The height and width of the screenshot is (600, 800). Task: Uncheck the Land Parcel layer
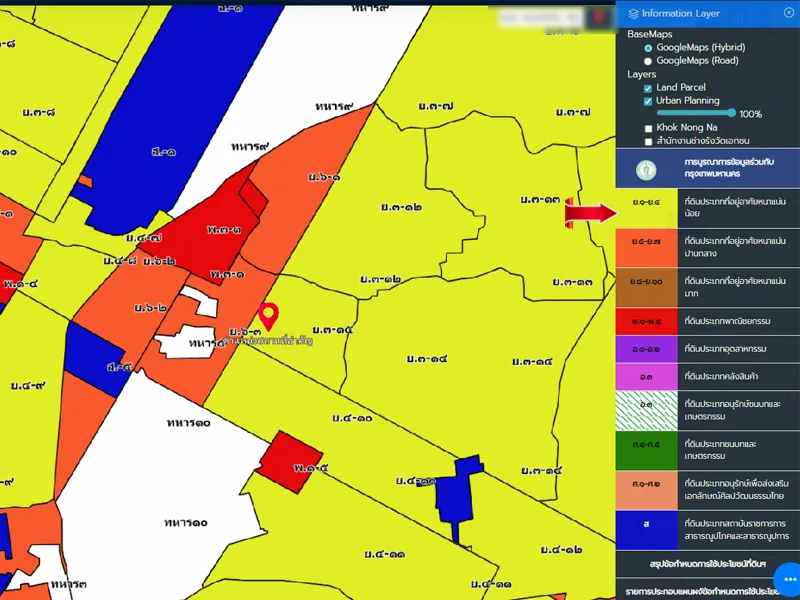[648, 88]
